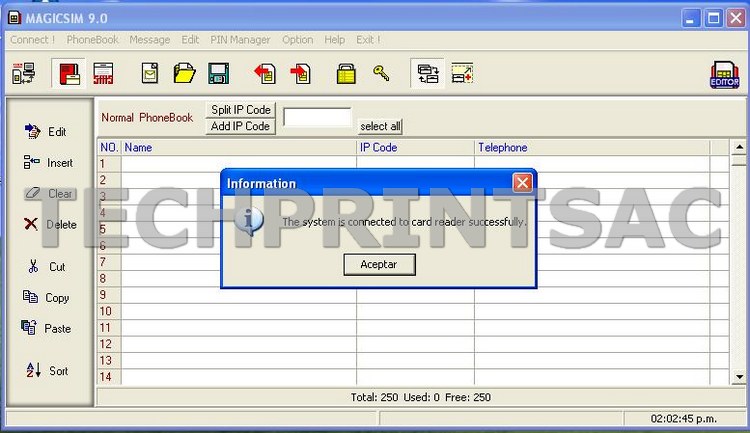Click Clear in the left sidebar
Image resolution: width=750 pixels, height=433 pixels.
click(x=50, y=193)
